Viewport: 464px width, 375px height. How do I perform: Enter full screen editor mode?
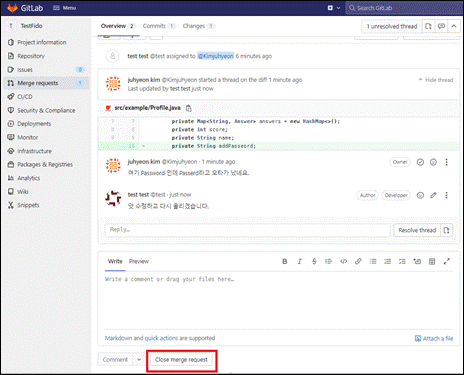pos(447,262)
